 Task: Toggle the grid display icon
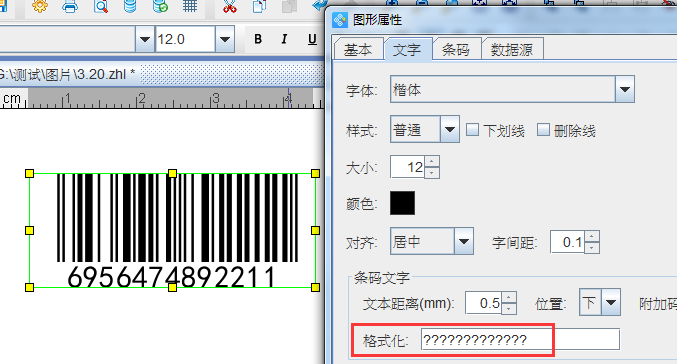pyautogui.click(x=190, y=6)
